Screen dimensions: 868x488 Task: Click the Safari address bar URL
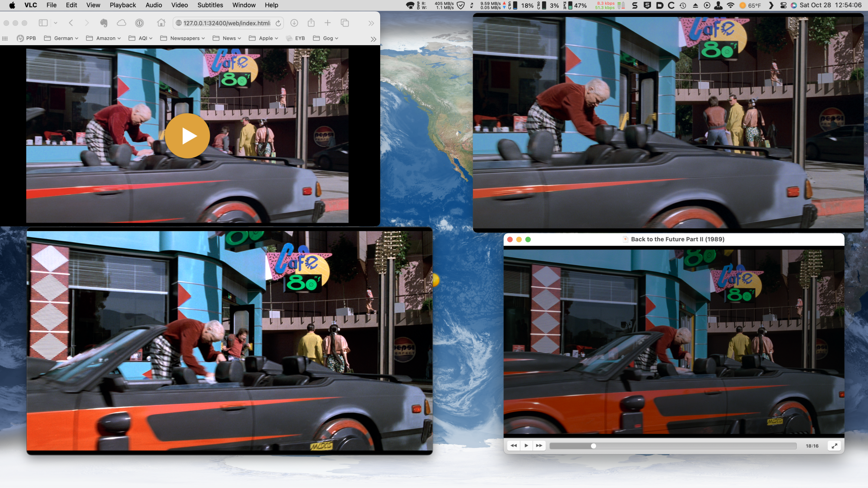[226, 23]
